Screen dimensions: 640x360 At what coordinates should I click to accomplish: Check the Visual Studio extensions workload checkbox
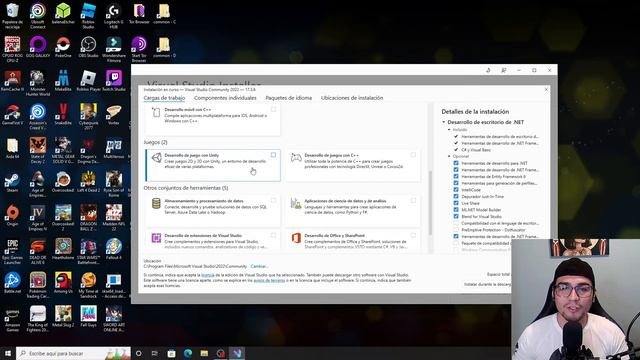[273, 235]
